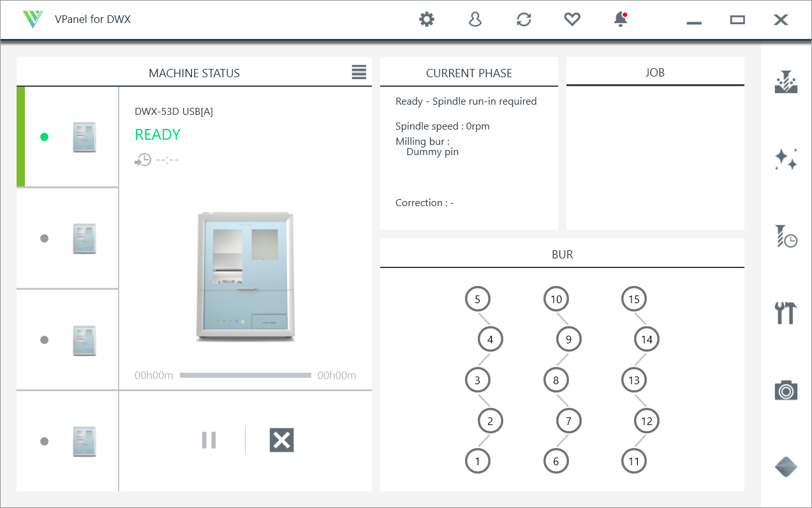Click the Spindle speed : 0rpm text
This screenshot has height=508, width=812.
[443, 126]
